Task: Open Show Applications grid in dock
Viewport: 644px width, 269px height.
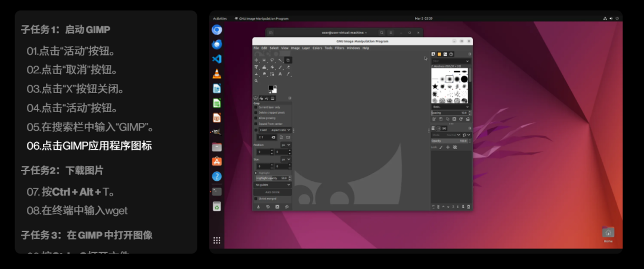Action: pos(217,240)
